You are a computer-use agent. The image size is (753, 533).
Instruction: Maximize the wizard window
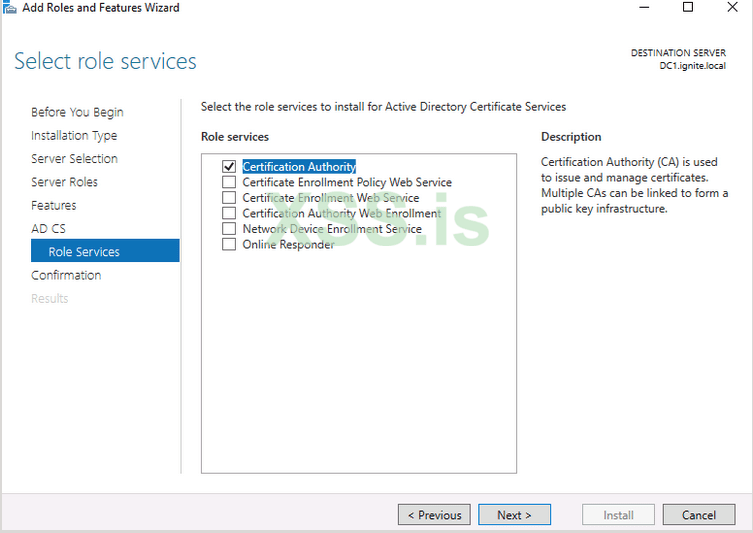pos(688,8)
